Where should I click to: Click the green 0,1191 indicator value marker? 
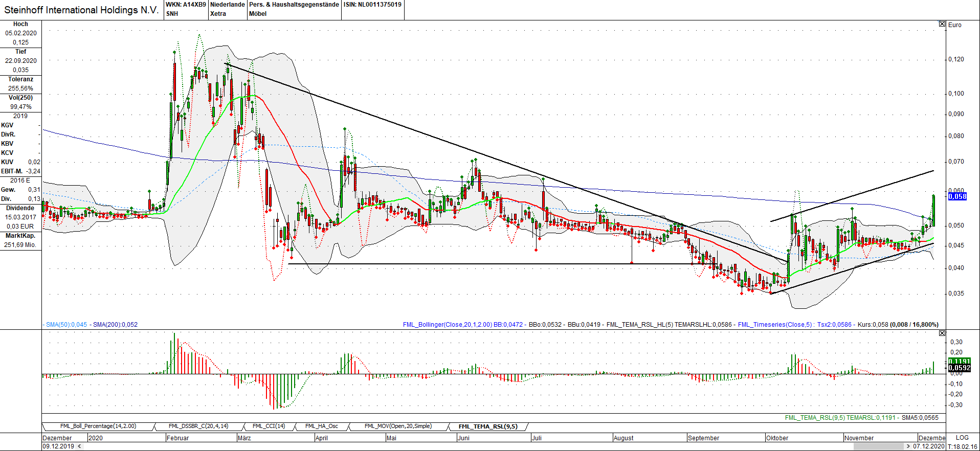[x=959, y=361]
